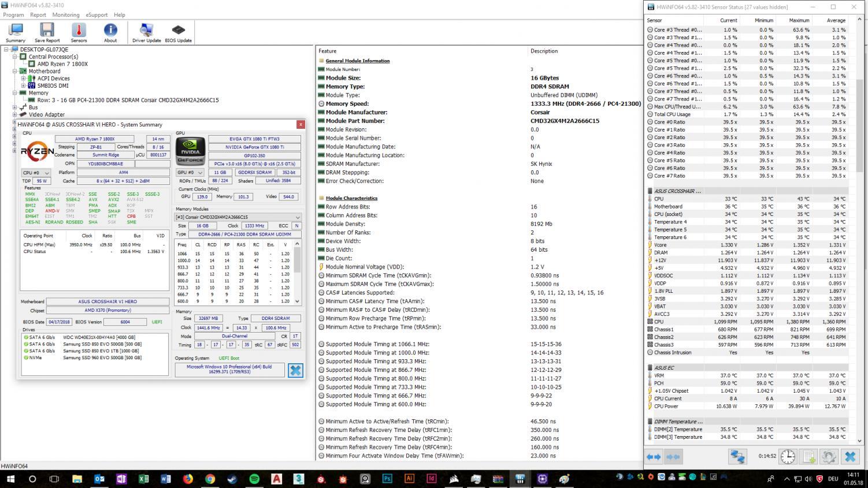Select the CPU Power sensor row
Screen dimensions: 868x488
(747, 406)
